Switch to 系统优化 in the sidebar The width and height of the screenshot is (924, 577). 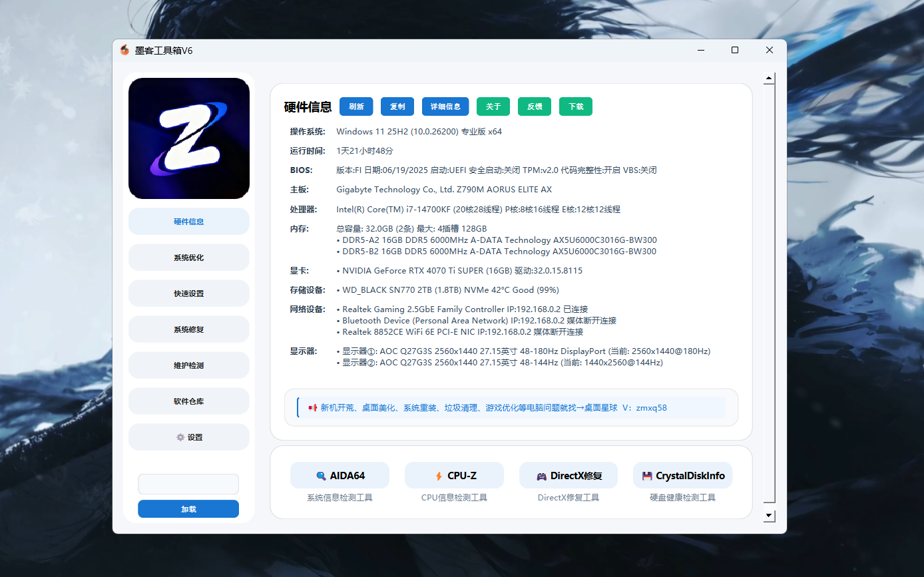(x=188, y=257)
